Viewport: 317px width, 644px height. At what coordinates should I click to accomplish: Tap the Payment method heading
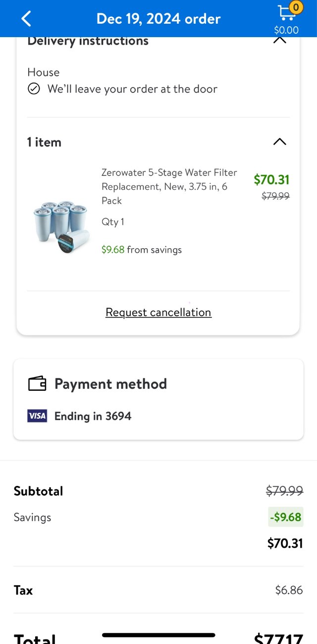pyautogui.click(x=110, y=384)
